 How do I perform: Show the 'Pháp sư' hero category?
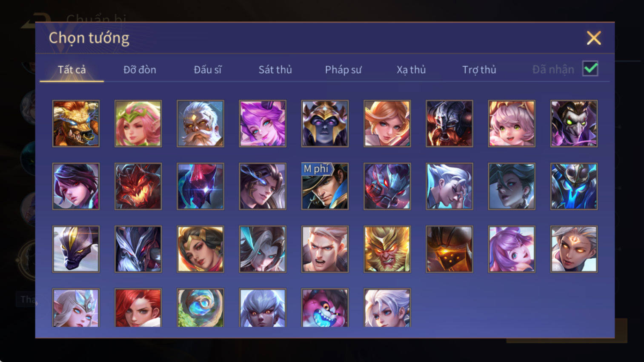tap(343, 70)
